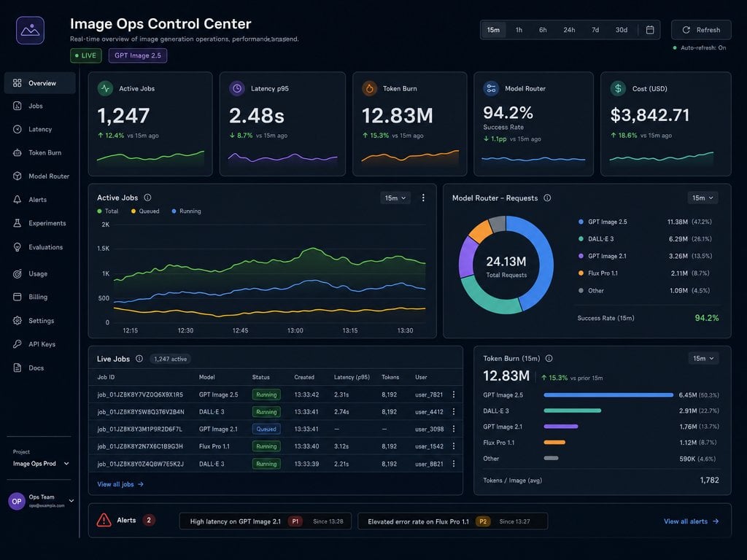Go to Latency in sidebar
The width and height of the screenshot is (747, 560).
click(x=40, y=129)
